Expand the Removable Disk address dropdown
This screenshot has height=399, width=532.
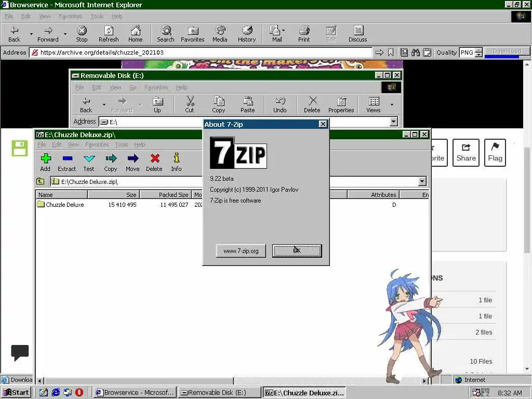(x=394, y=122)
